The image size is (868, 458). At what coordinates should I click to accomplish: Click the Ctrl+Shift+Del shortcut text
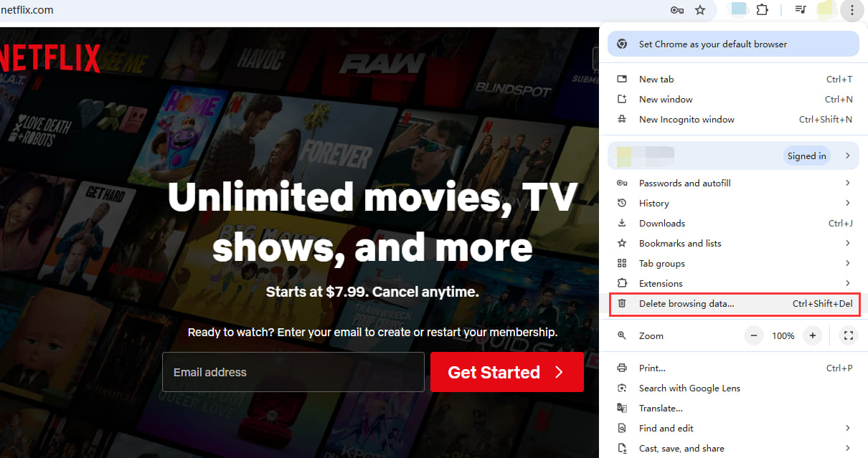(823, 304)
